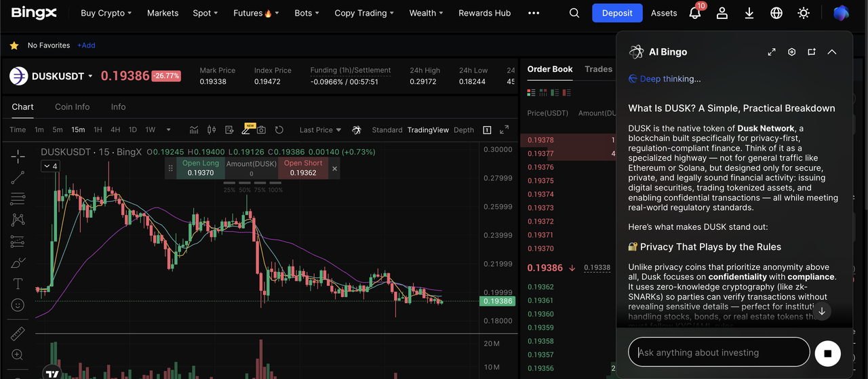Open chart indicators icon

click(x=194, y=129)
